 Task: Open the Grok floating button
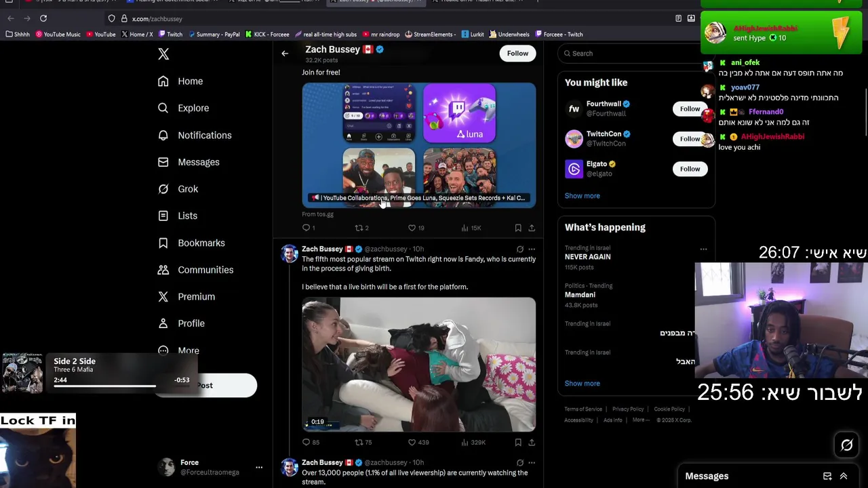pos(846,445)
